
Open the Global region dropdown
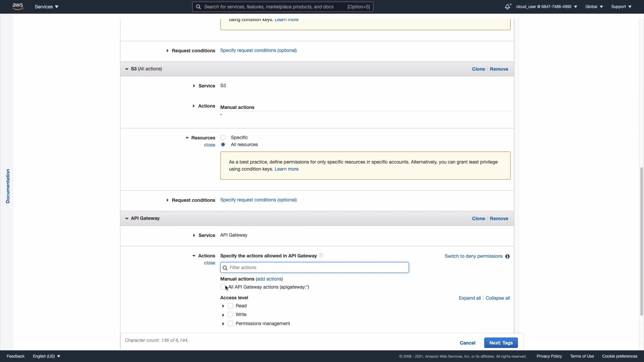pyautogui.click(x=594, y=7)
